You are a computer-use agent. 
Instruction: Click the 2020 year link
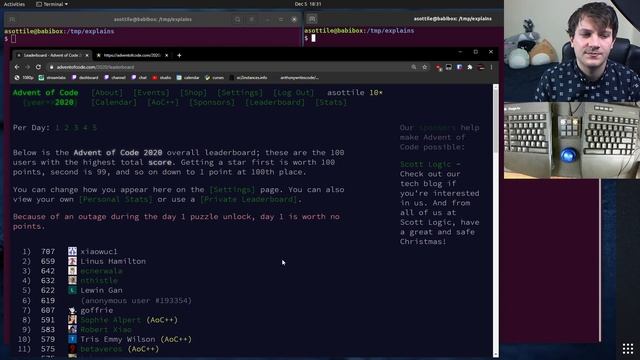[64, 102]
